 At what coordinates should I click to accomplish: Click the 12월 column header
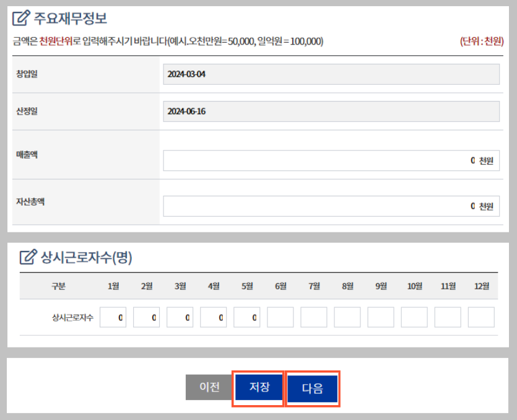click(481, 286)
